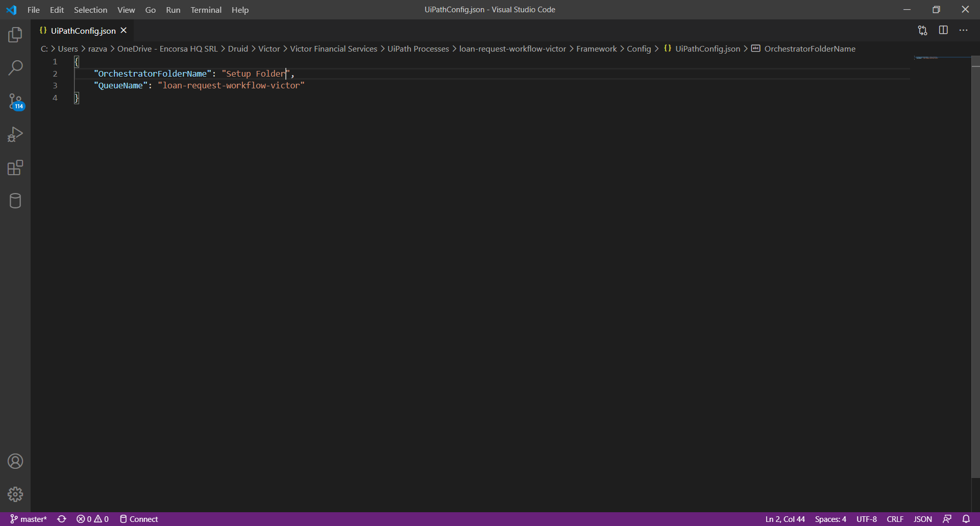This screenshot has height=526, width=980.
Task: Click Victor Financial Services breadcrumb
Action: click(x=334, y=49)
